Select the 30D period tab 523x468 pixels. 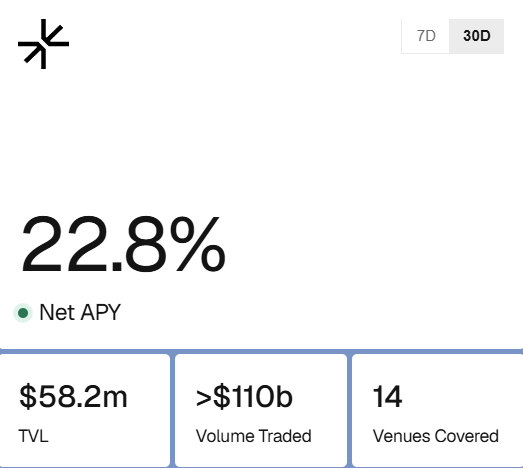click(x=477, y=36)
